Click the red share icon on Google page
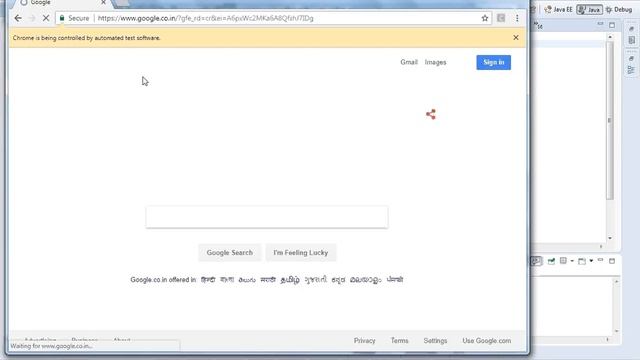Screen dimensions: 640x360 click(x=431, y=114)
